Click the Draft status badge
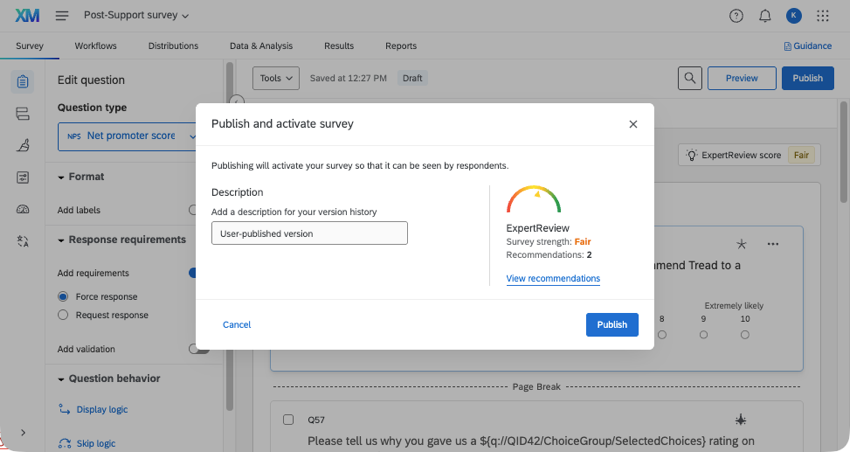This screenshot has height=452, width=850. coord(412,78)
